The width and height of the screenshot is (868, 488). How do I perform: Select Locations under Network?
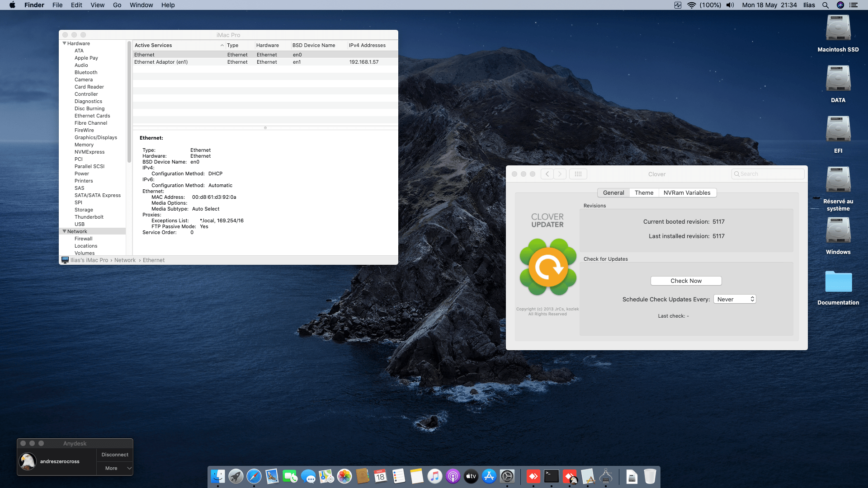pyautogui.click(x=86, y=246)
